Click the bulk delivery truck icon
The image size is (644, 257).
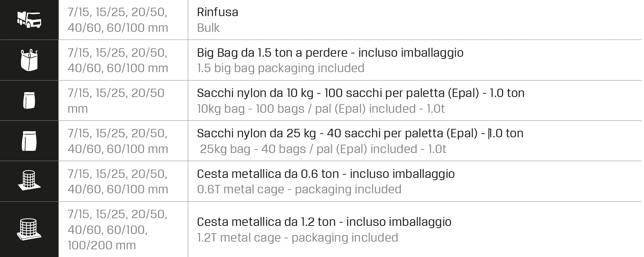pyautogui.click(x=29, y=20)
